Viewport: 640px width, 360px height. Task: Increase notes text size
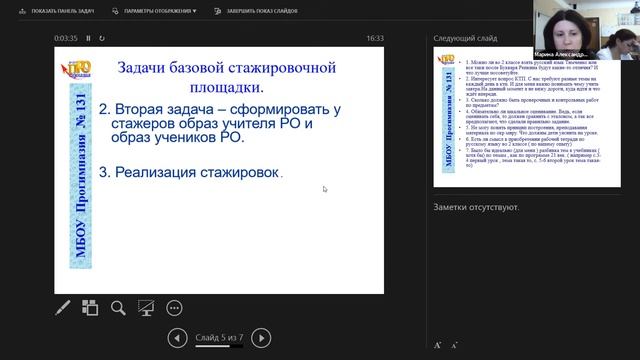pyautogui.click(x=438, y=345)
